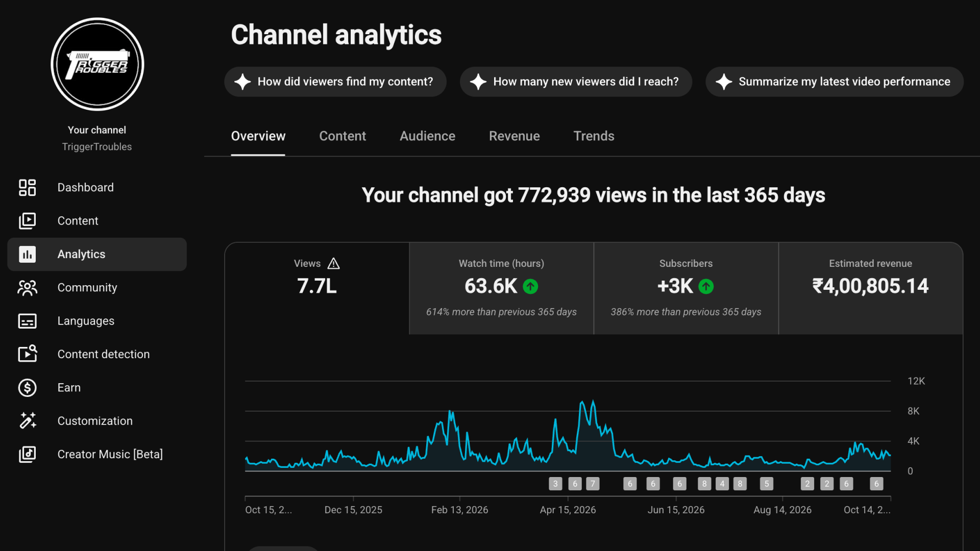Click the "614% more than previous 365 days" text

pos(501,312)
